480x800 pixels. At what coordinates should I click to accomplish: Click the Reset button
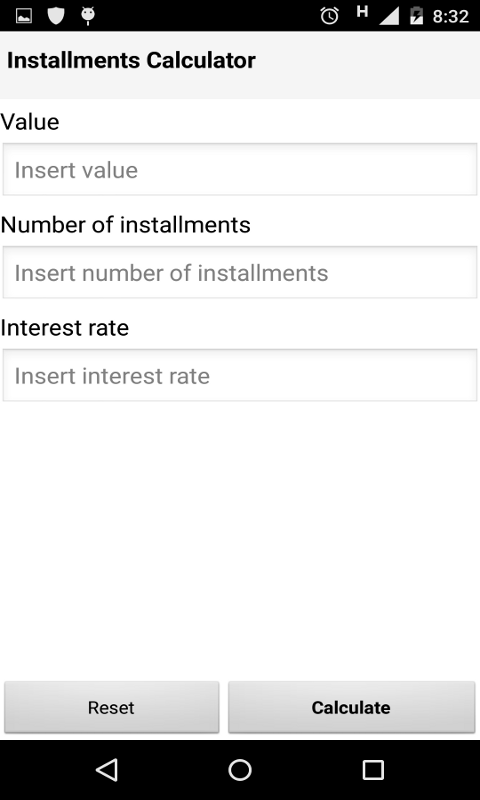tap(112, 708)
